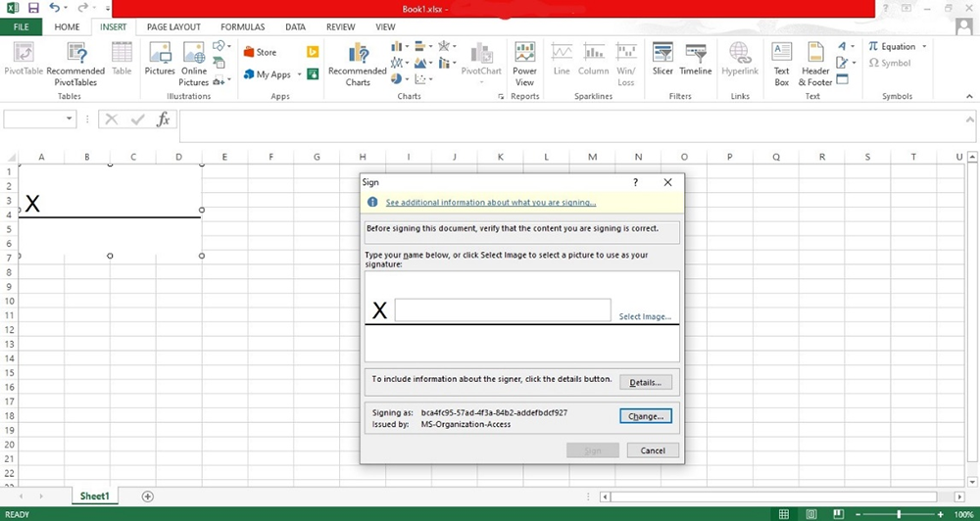Open the FORMULAS ribbon tab
This screenshot has width=980, height=521.
[x=242, y=27]
